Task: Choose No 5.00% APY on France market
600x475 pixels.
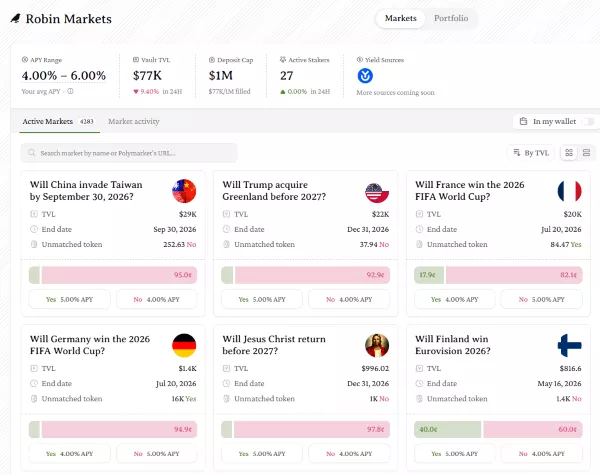Action: pos(541,299)
